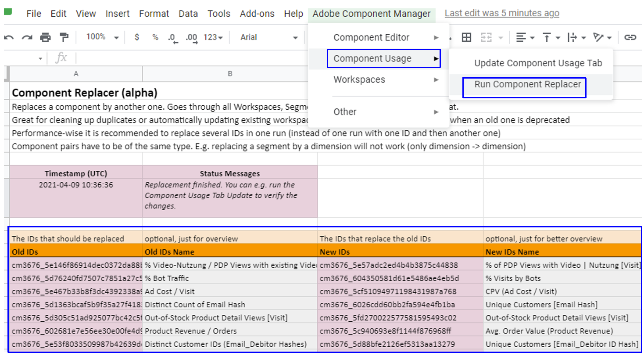The width and height of the screenshot is (644, 356).
Task: Click the undo arrow icon
Action: click(x=8, y=38)
